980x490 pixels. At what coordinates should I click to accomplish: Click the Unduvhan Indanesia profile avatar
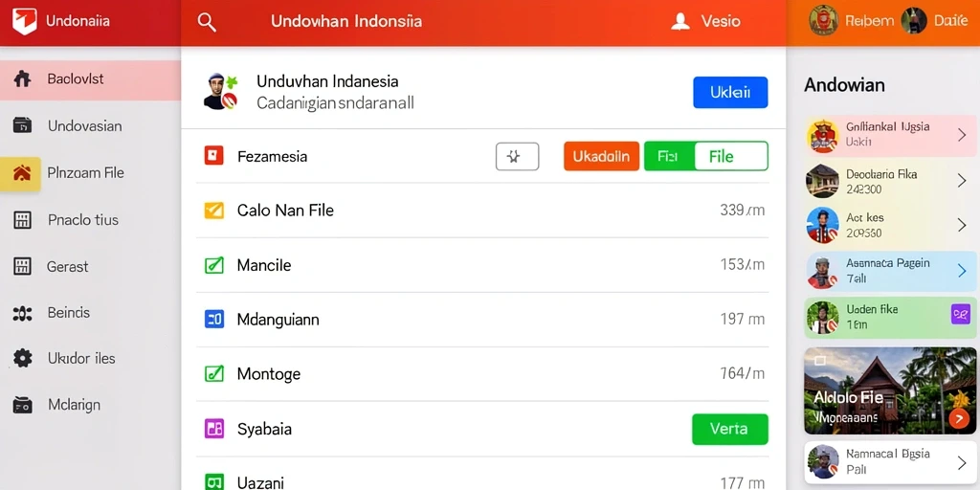pos(221,91)
